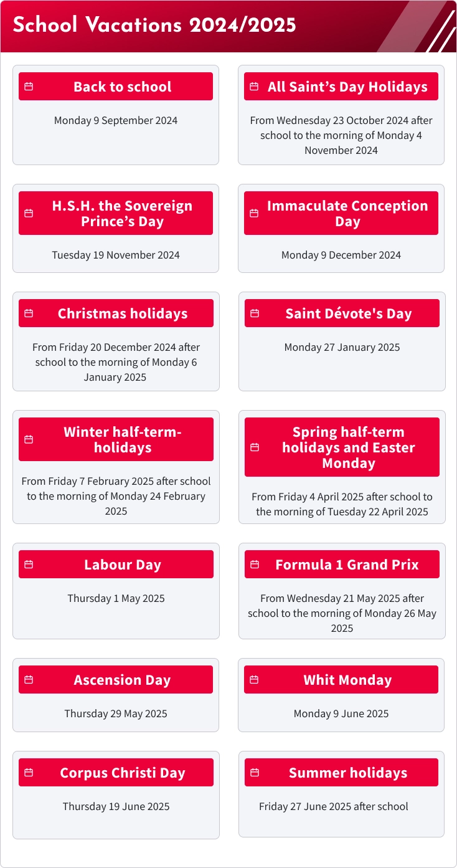Click calendar icon beside Back to school
Image resolution: width=457 pixels, height=868 pixels.
(29, 87)
